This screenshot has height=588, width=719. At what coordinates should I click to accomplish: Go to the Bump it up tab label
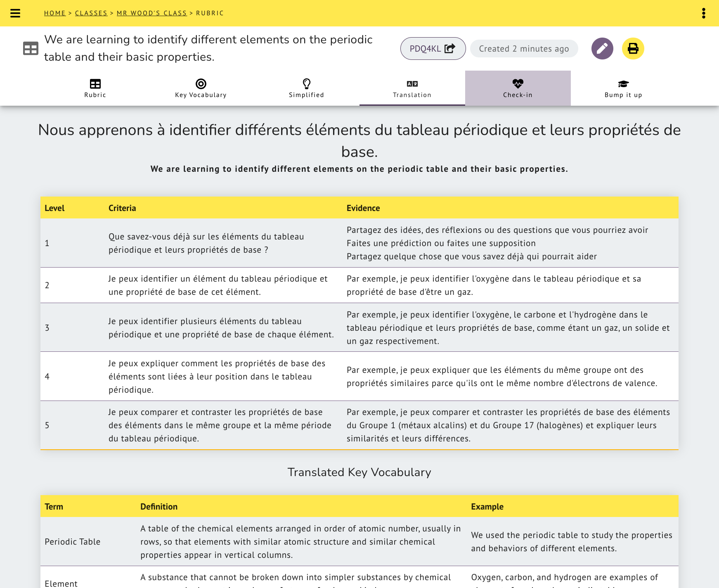(x=623, y=95)
